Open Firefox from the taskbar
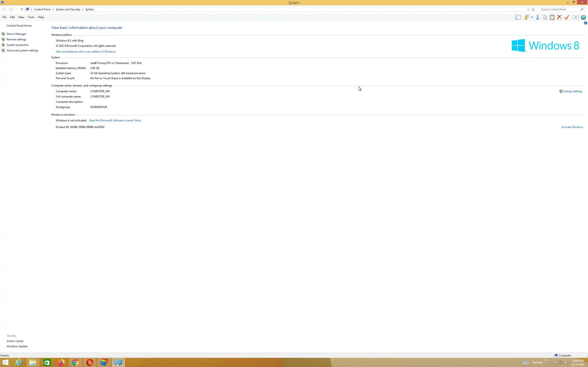This screenshot has height=367, width=588. 61,362
